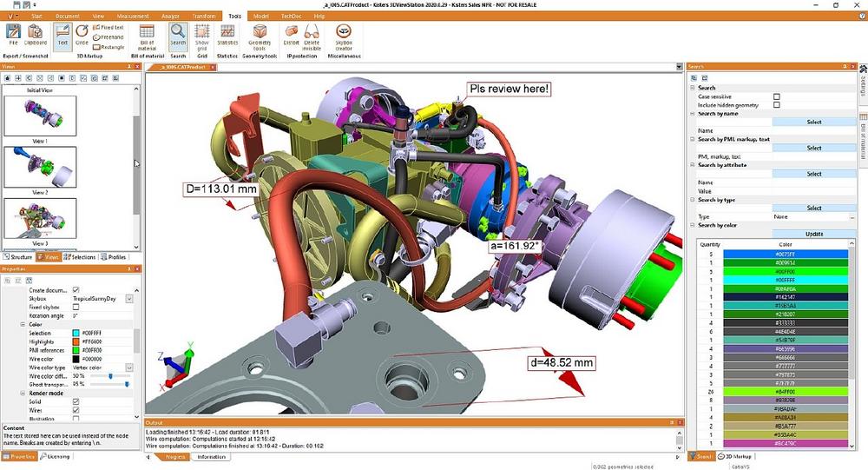868x470 pixels.
Task: Toggle the Wires render mode checkbox
Action: (76, 410)
